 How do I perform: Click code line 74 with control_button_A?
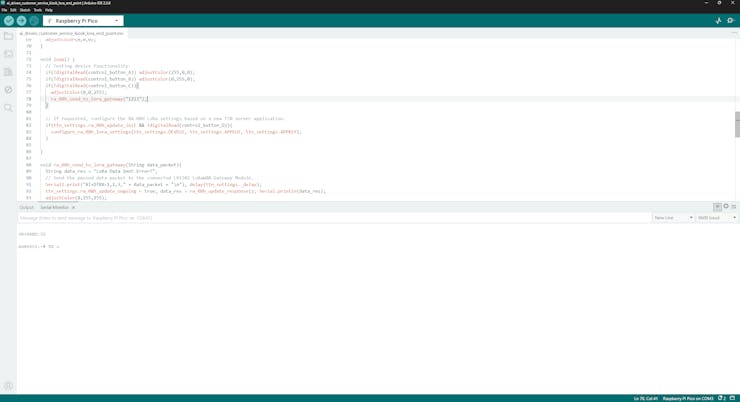click(x=120, y=73)
